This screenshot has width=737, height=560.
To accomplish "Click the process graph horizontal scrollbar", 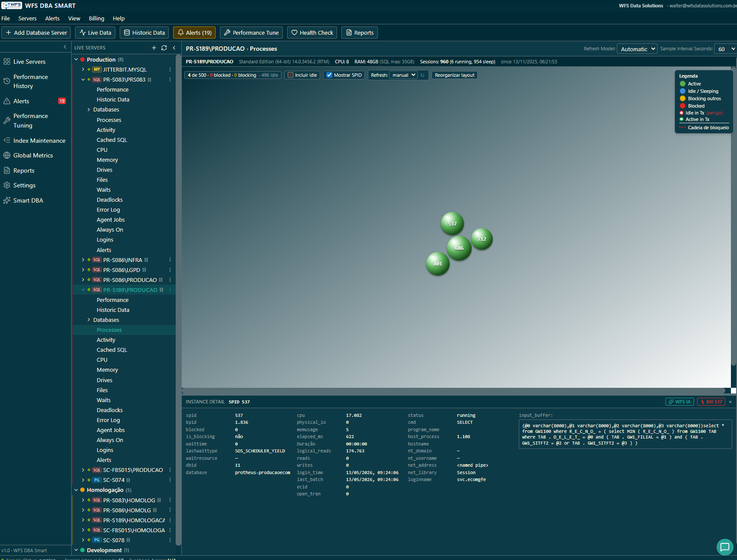I will click(x=453, y=391).
